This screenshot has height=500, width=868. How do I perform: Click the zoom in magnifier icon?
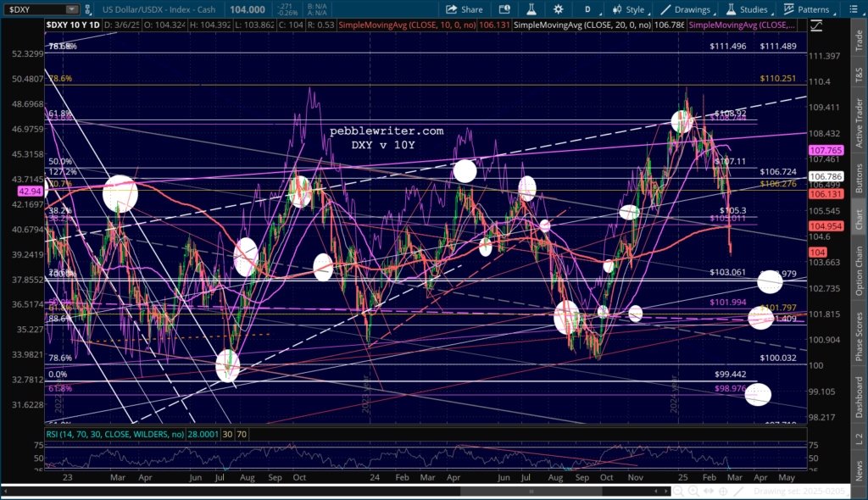click(693, 492)
